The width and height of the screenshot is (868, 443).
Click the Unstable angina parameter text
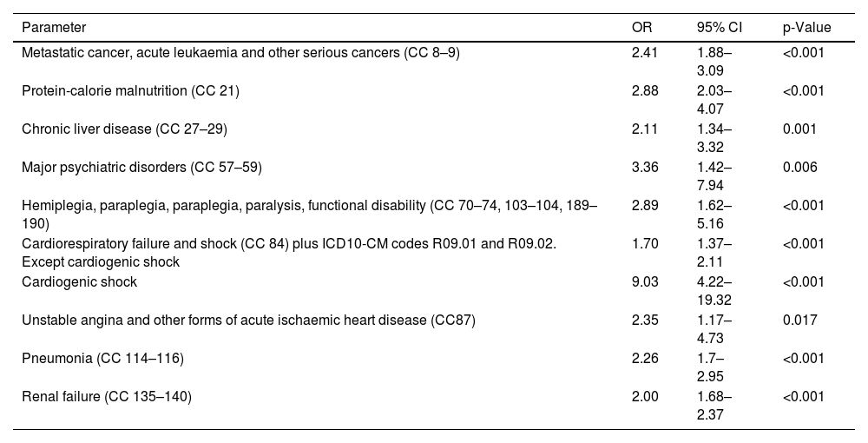[249, 321]
